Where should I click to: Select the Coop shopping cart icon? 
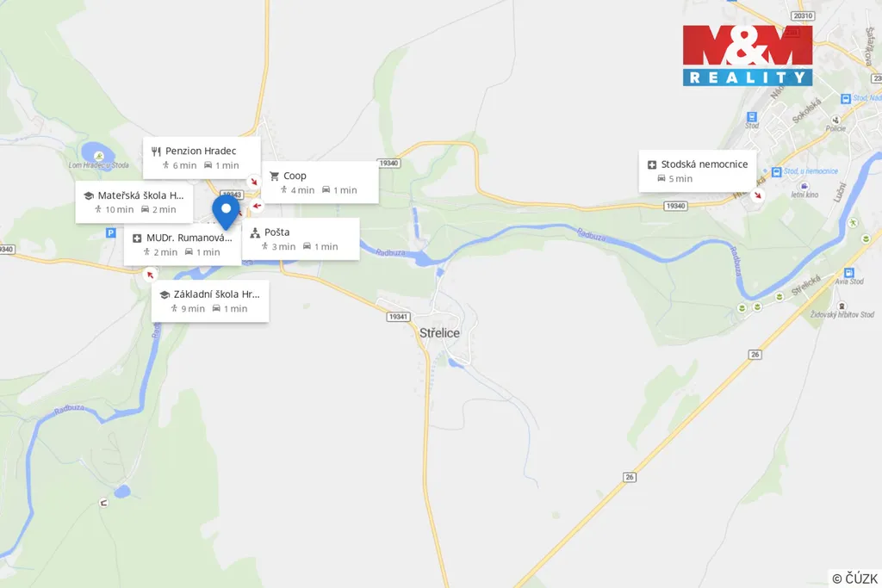pos(274,176)
